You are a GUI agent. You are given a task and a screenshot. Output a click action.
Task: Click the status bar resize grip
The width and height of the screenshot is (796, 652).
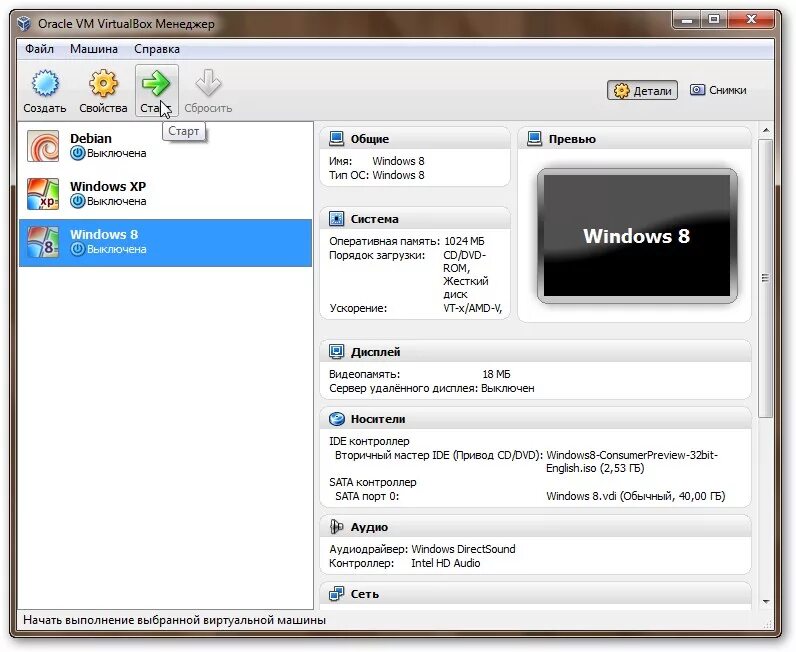pos(768,624)
